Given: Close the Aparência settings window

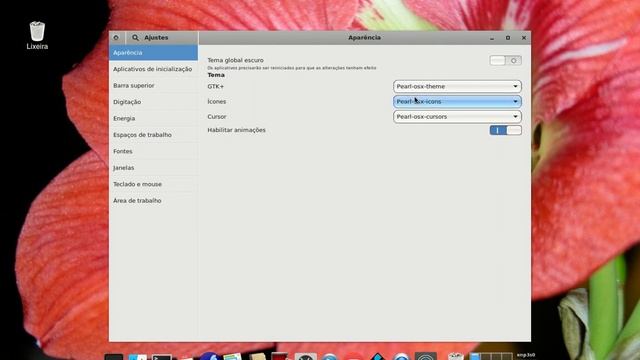Looking at the screenshot, I should 524,38.
